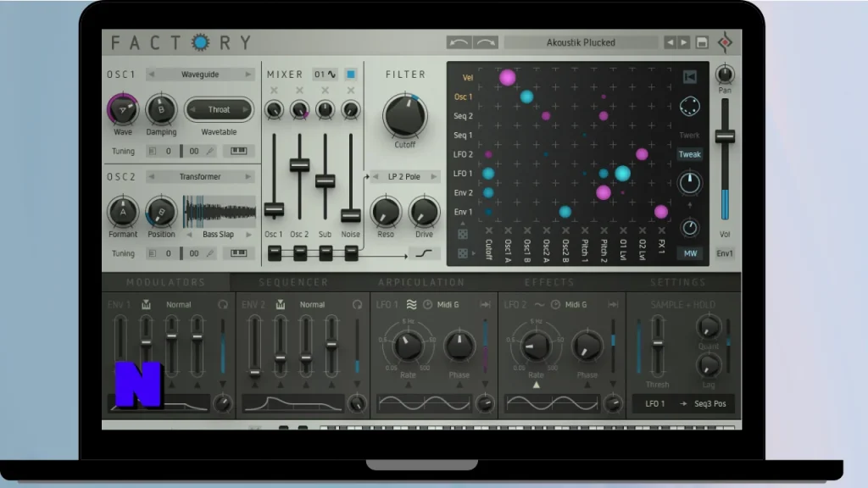Viewport: 868px width, 488px height.
Task: Select the next OSC 2 model after Transformer
Action: 248,176
